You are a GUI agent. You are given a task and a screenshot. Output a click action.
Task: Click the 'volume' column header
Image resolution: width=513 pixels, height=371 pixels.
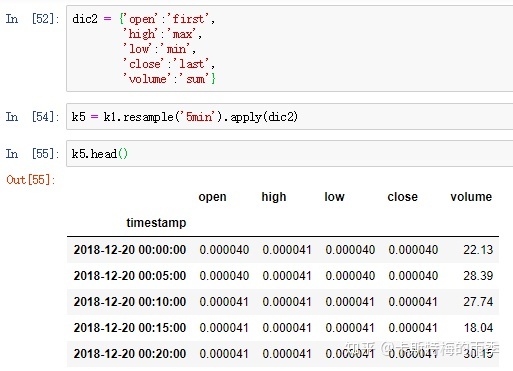point(471,197)
